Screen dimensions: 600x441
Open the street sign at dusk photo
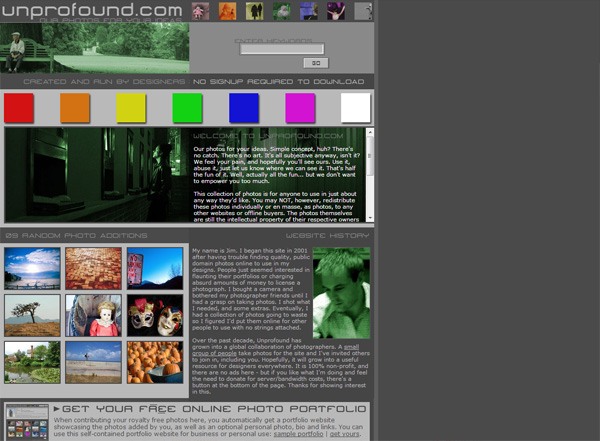[x=155, y=268]
